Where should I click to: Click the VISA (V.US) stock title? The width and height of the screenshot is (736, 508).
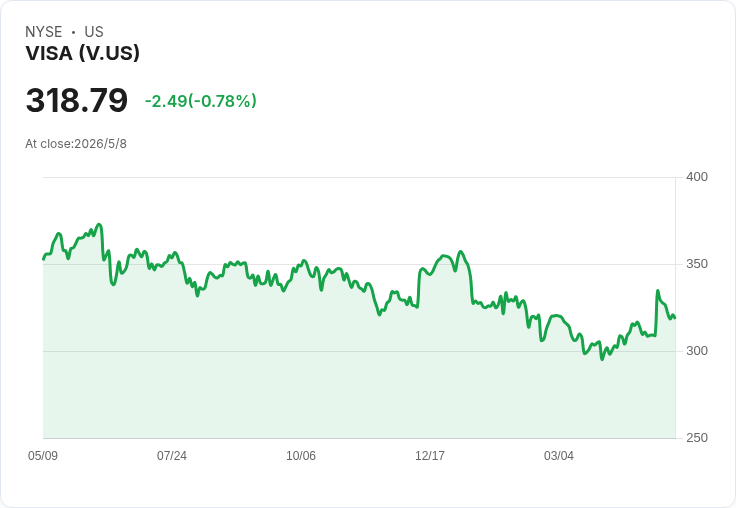(x=83, y=53)
